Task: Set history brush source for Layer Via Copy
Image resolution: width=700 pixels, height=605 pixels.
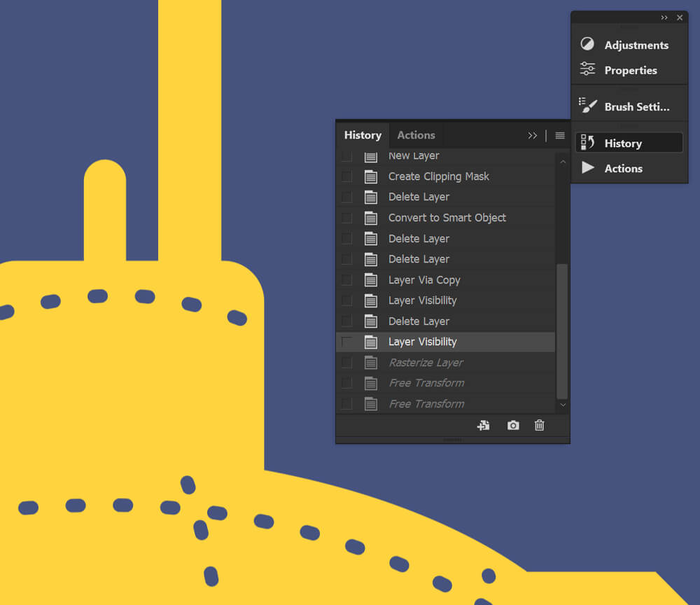Action: pyautogui.click(x=346, y=280)
